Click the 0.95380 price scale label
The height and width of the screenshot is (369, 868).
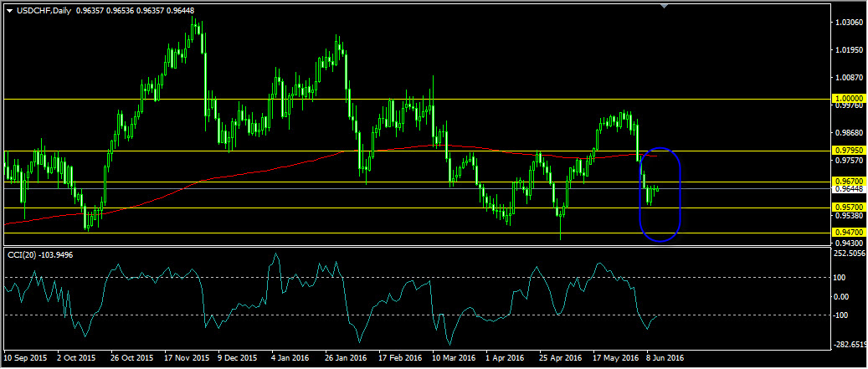pos(849,216)
